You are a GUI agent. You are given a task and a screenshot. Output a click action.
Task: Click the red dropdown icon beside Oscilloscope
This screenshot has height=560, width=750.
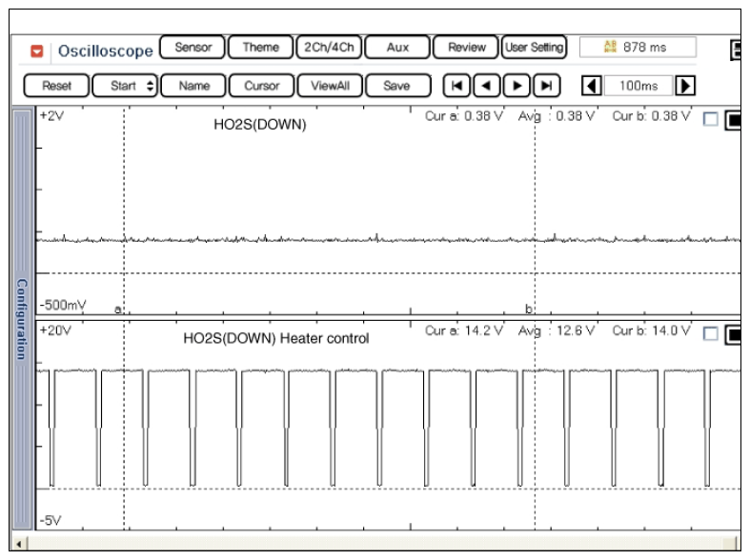pyautogui.click(x=38, y=50)
